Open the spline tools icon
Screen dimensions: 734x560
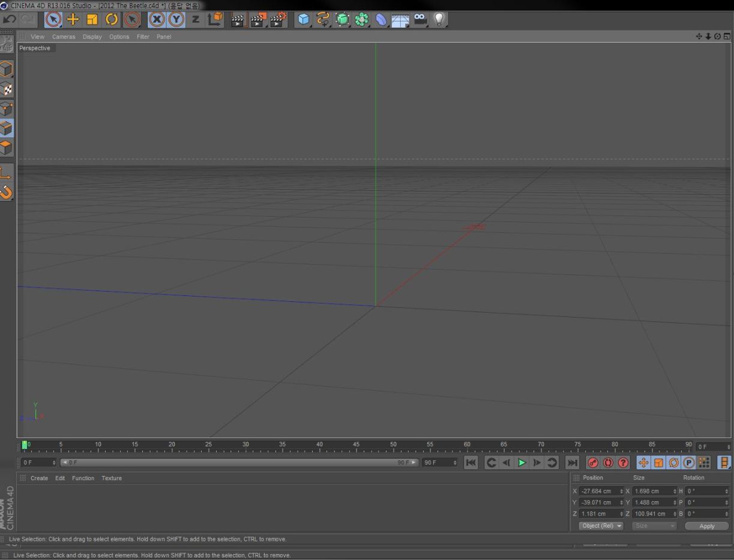click(323, 20)
